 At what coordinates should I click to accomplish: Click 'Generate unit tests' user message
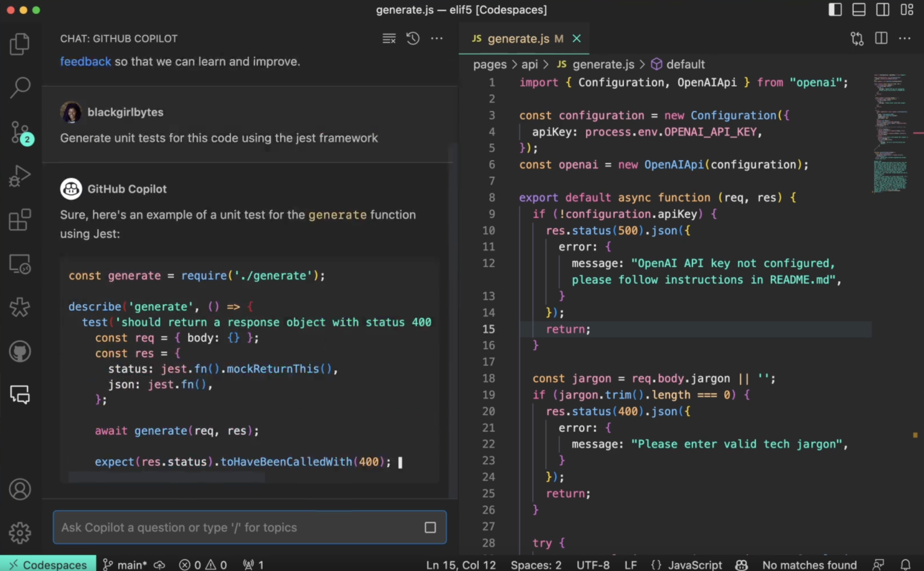[219, 138]
